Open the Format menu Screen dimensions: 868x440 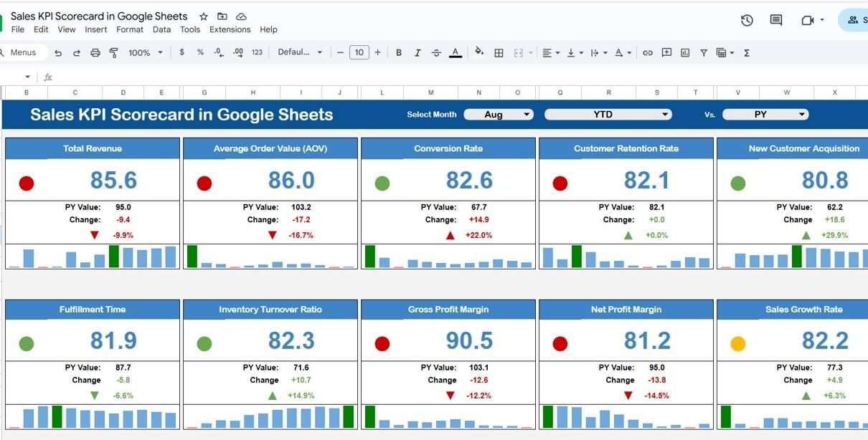130,29
